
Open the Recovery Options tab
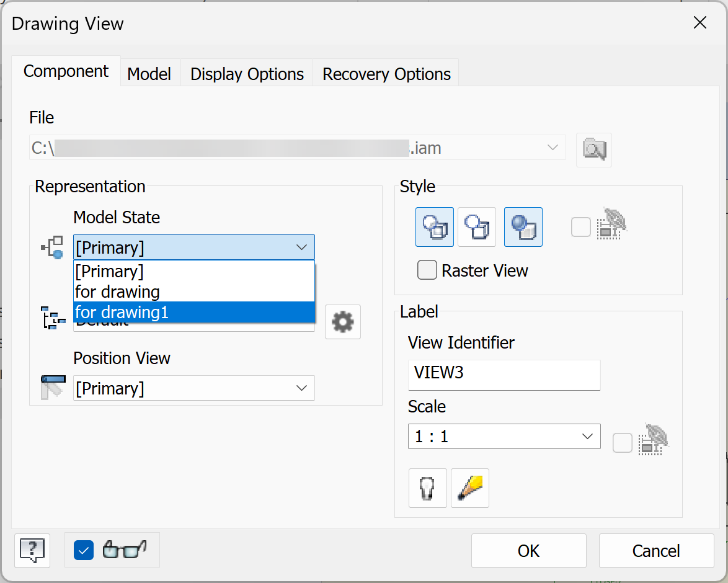coord(386,74)
